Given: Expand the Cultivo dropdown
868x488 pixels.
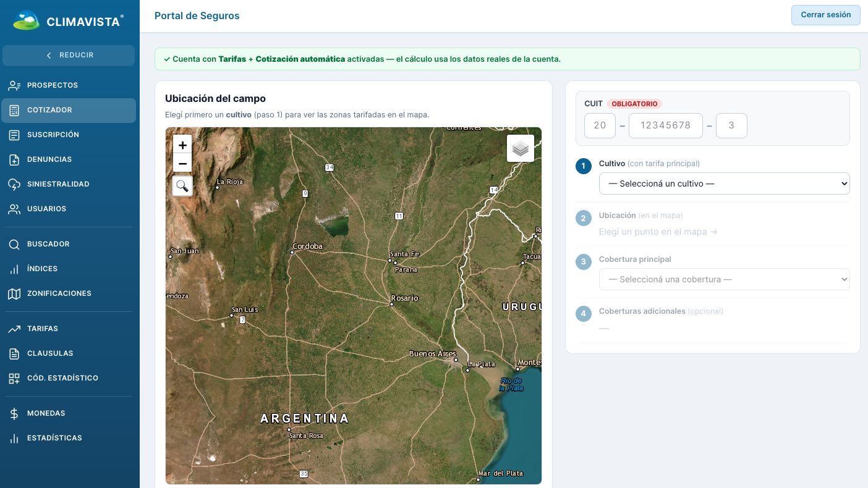Looking at the screenshot, I should (724, 183).
